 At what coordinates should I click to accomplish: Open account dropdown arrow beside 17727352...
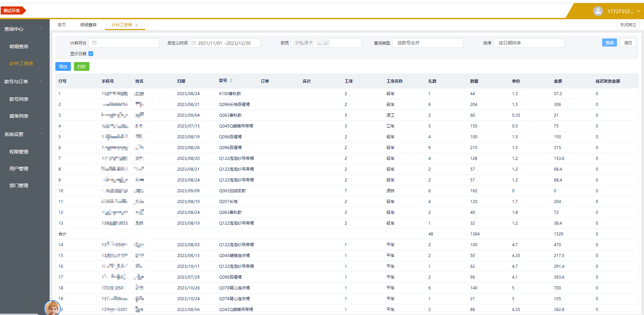638,11
